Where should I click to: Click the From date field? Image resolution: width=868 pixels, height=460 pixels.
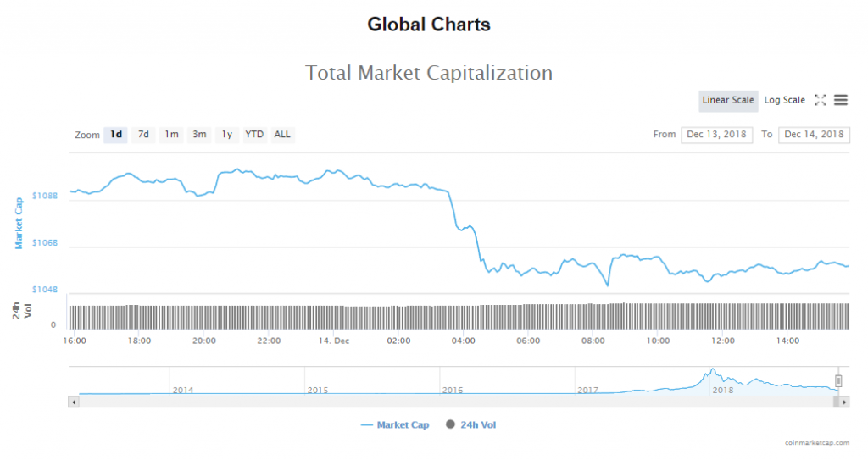716,135
